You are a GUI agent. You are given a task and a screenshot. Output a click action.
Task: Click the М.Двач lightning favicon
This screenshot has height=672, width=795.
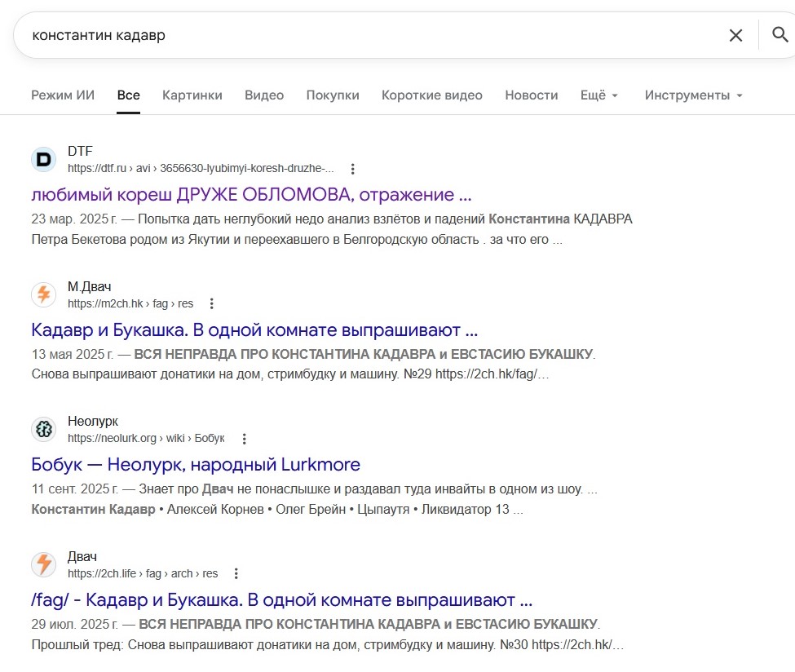(44, 294)
